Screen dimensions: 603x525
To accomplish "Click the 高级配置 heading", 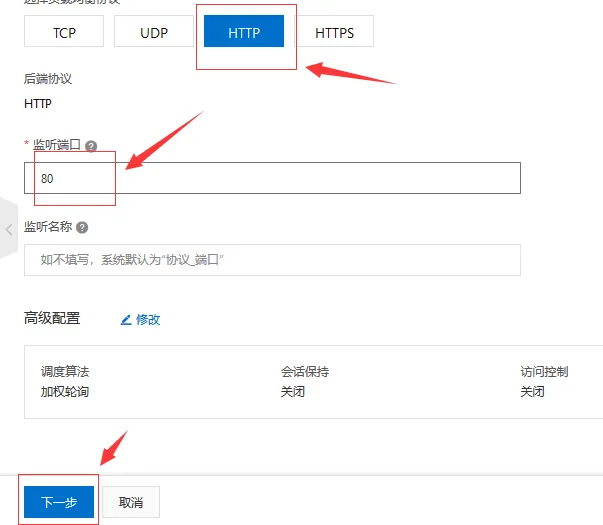I will (52, 318).
